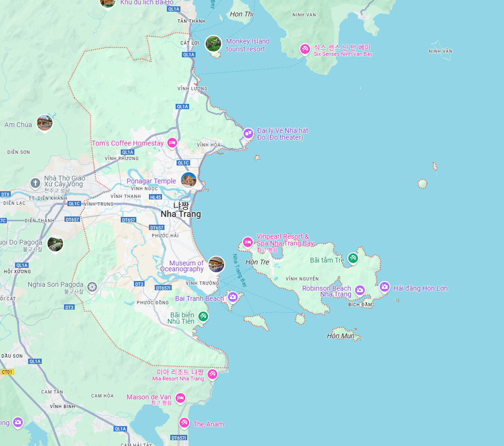The image size is (504, 446).
Task: Click the Vĩnh Nguyên label on Hòn Tre
Action: (302, 279)
